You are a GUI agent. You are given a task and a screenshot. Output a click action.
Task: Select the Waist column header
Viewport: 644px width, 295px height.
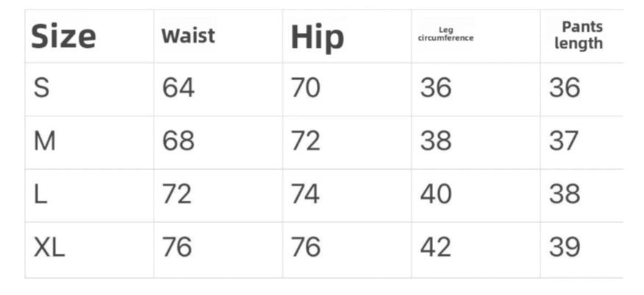tap(188, 36)
